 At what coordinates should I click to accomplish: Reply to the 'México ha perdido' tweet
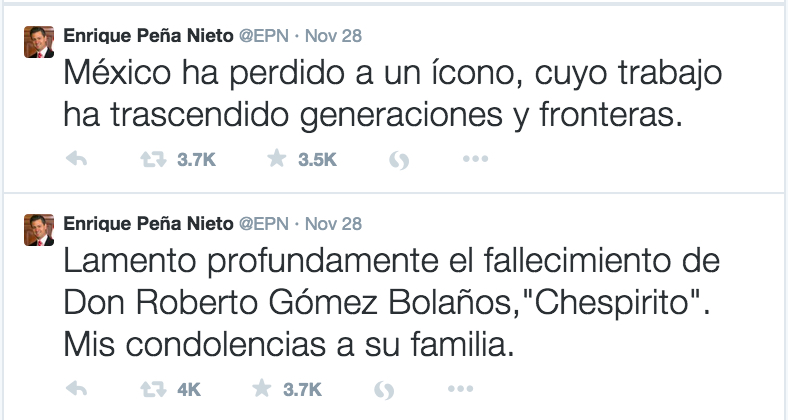(76, 159)
